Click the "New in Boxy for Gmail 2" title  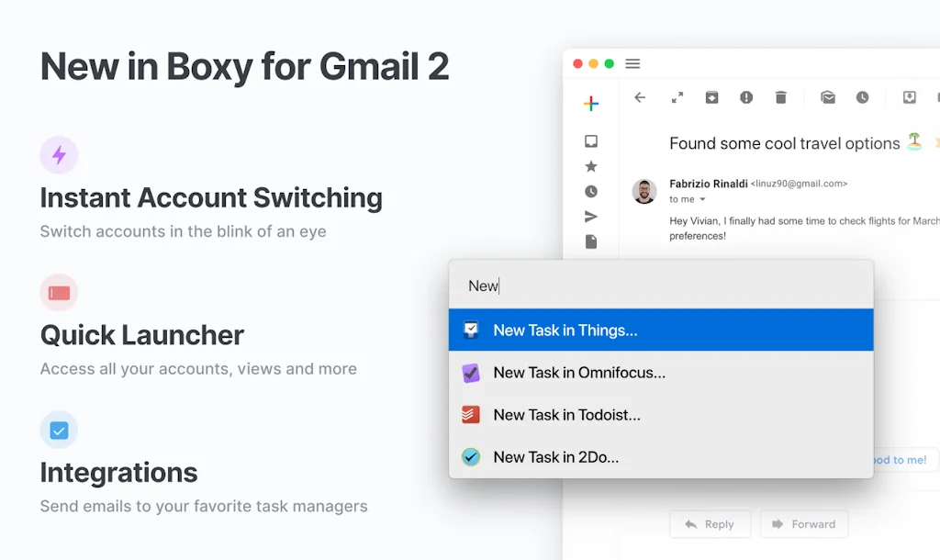pyautogui.click(x=244, y=66)
